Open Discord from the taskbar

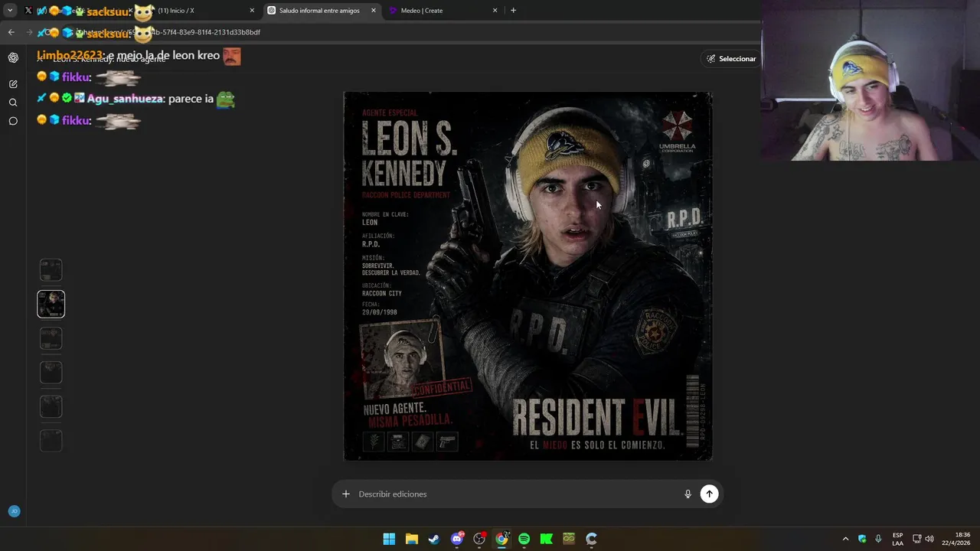coord(457,539)
